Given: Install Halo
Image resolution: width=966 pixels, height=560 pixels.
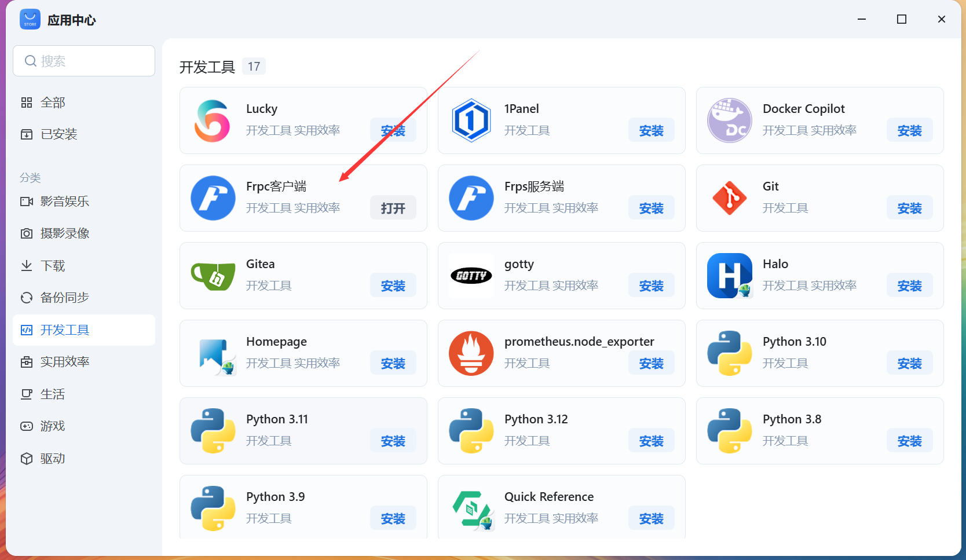Looking at the screenshot, I should [x=910, y=286].
